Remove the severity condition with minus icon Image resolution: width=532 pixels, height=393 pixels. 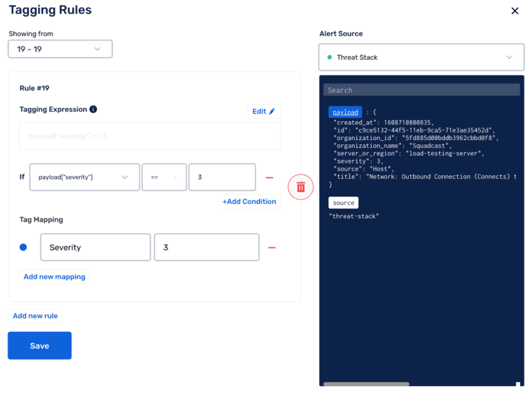(x=269, y=177)
